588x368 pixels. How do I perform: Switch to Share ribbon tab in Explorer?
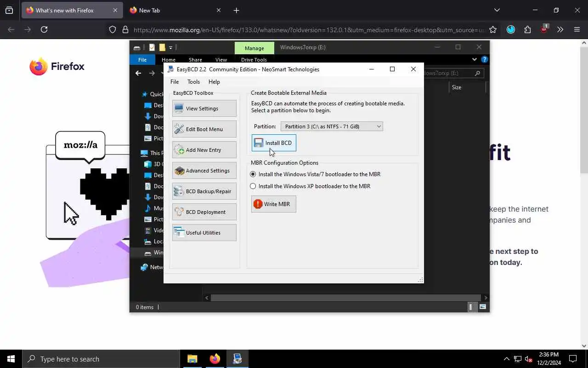[195, 60]
